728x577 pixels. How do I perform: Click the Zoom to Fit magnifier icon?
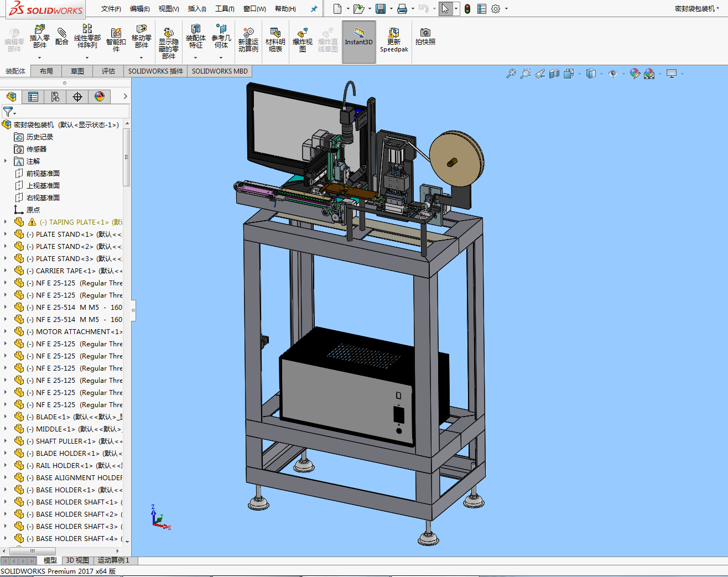coord(511,74)
